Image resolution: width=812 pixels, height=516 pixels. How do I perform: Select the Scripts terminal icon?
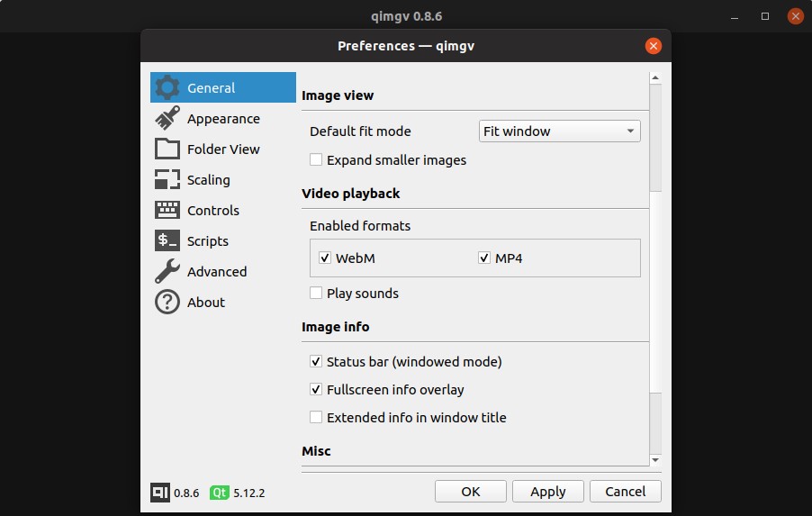tap(167, 240)
